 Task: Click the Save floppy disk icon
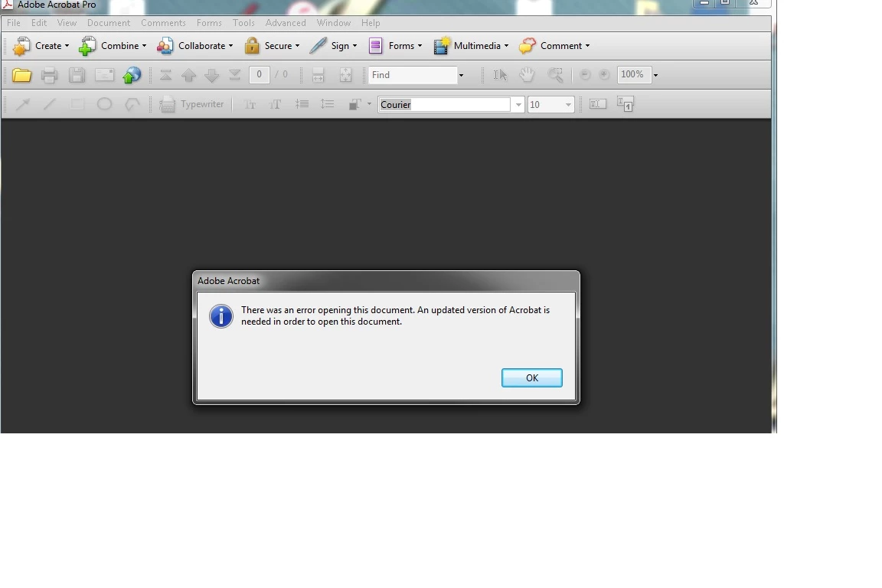[x=77, y=75]
